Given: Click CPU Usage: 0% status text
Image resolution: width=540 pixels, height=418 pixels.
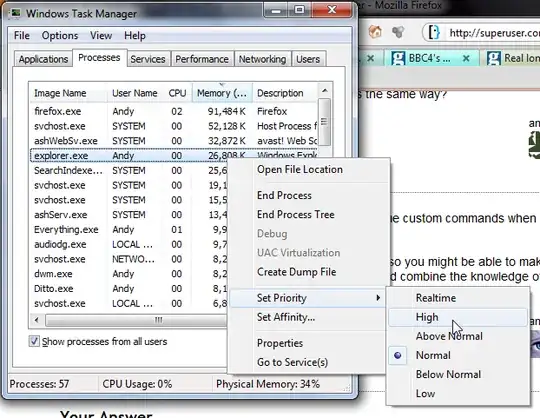Looking at the screenshot, I should coord(137,384).
